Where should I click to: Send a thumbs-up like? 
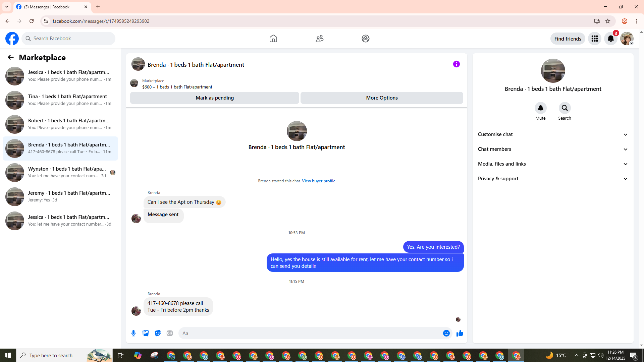tap(460, 333)
